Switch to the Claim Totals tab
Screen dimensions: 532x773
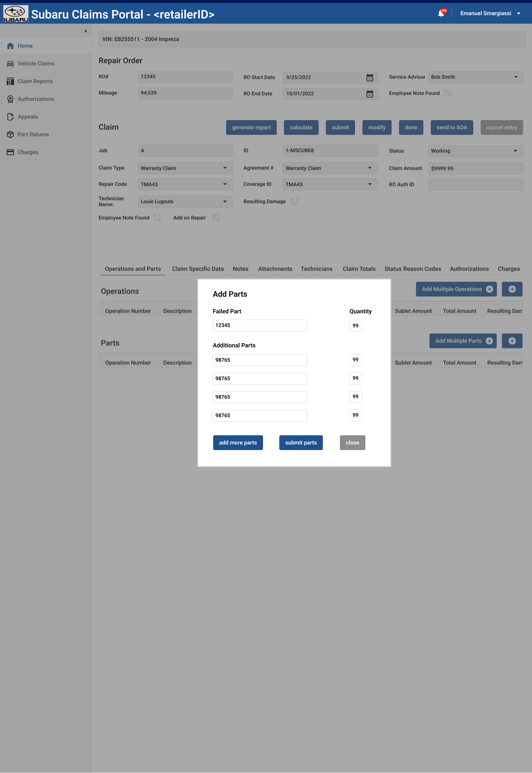click(359, 269)
